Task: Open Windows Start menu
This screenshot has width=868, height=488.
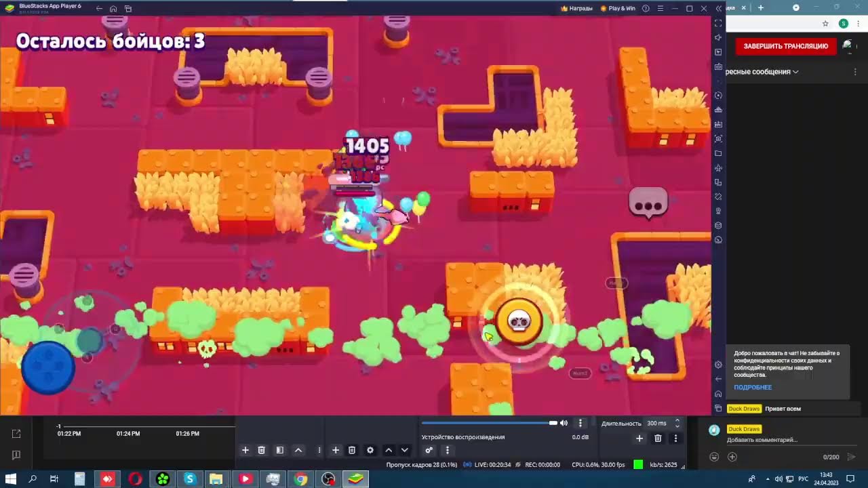Action: (x=11, y=479)
